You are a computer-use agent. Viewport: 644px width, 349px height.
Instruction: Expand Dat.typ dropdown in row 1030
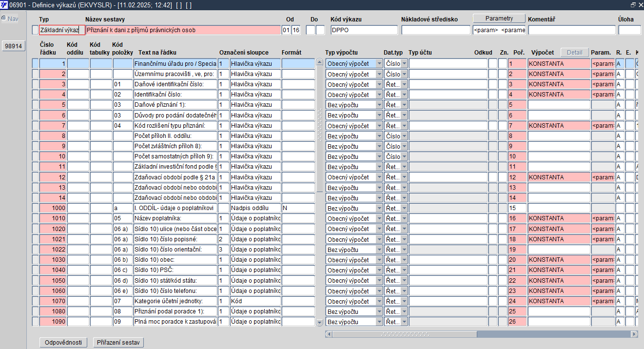404,260
